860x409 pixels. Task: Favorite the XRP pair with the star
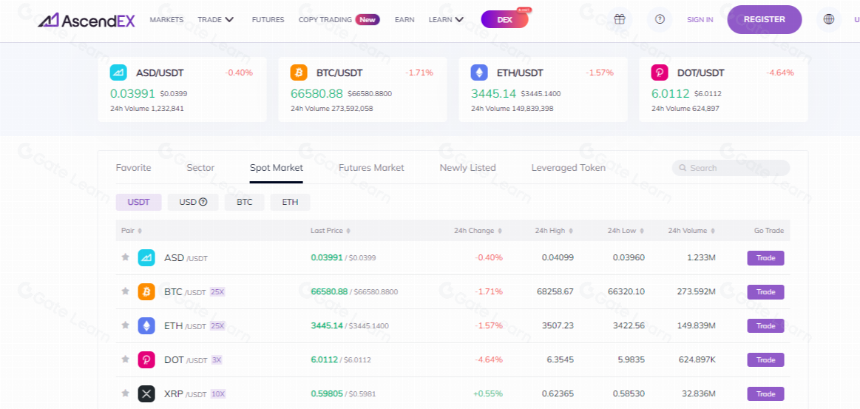(x=125, y=393)
